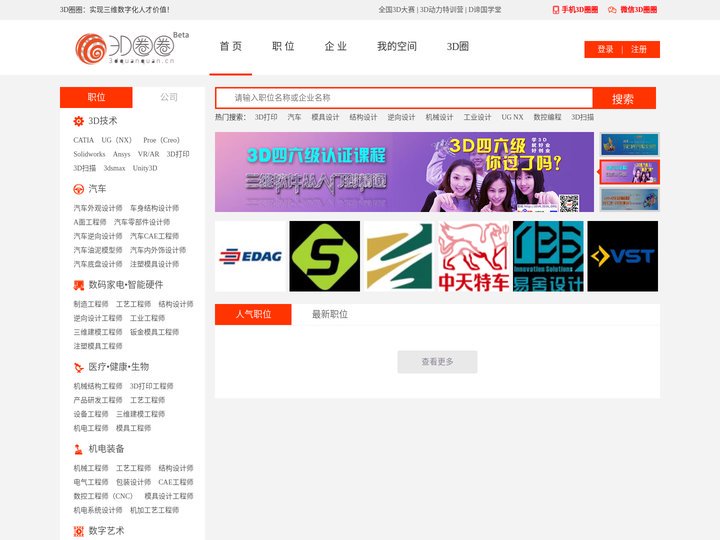Click the steering wheel icon beside 汽车
Screen dimensions: 720x540
[79, 189]
